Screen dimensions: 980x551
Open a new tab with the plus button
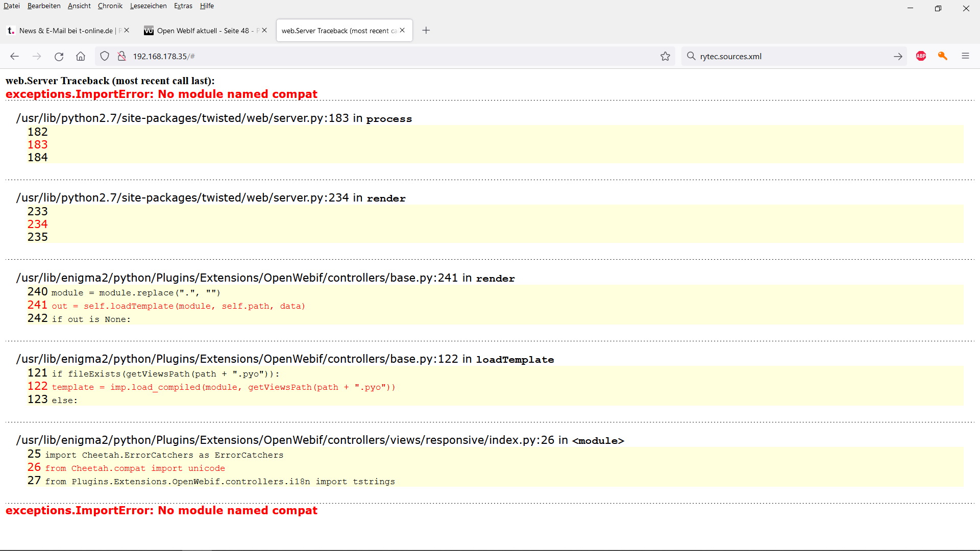(x=426, y=31)
